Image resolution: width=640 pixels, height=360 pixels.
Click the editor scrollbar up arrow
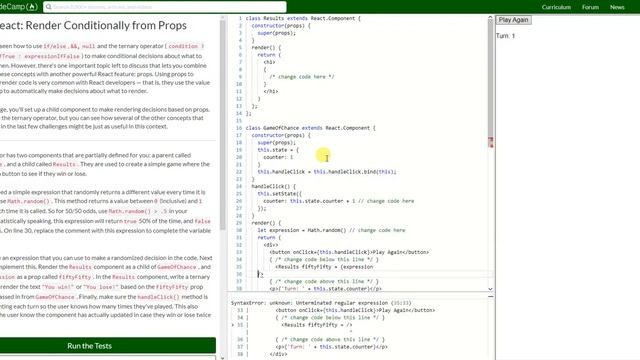click(x=490, y=18)
